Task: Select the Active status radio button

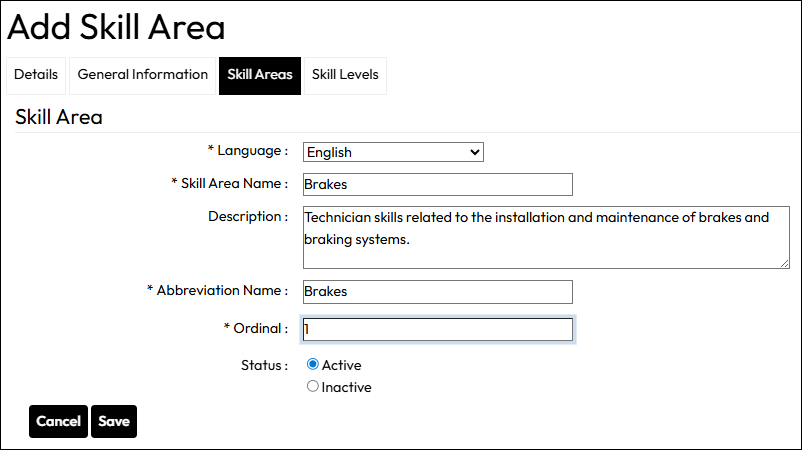Action: (x=313, y=365)
